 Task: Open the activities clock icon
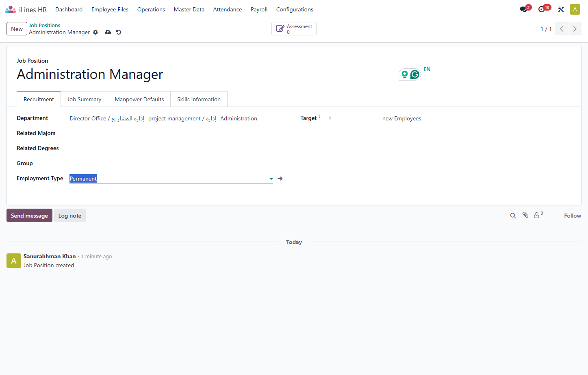542,9
